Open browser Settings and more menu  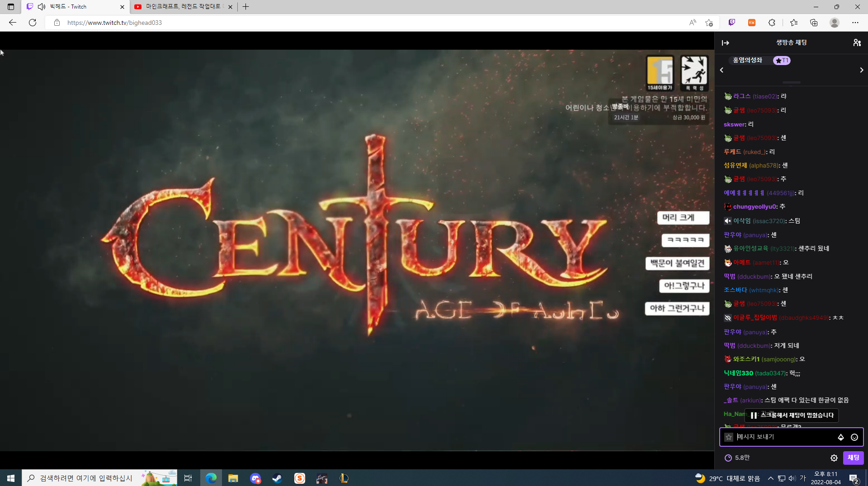pos(855,23)
